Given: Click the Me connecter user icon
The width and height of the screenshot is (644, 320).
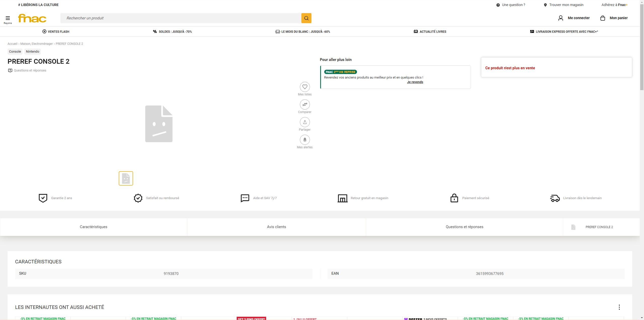Looking at the screenshot, I should [x=561, y=18].
